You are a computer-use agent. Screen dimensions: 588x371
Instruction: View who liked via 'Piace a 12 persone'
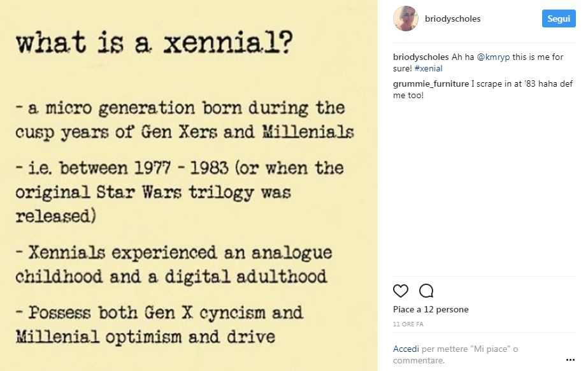point(430,309)
